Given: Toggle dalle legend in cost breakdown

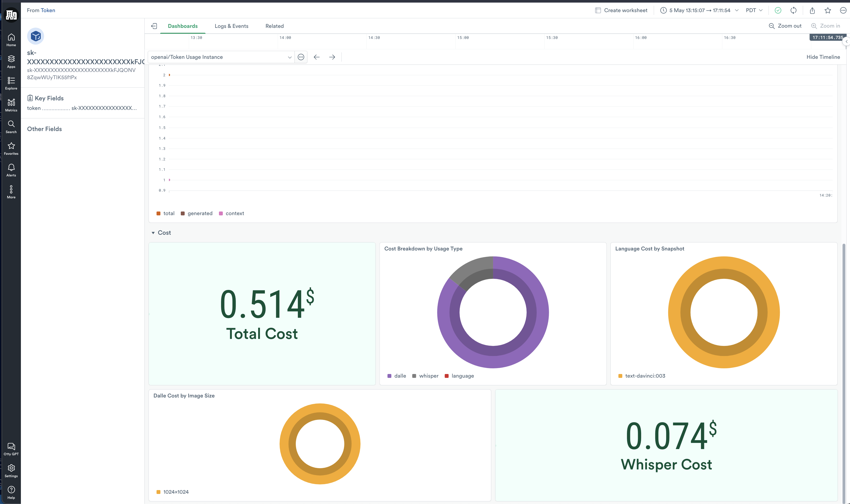Looking at the screenshot, I should pos(396,376).
